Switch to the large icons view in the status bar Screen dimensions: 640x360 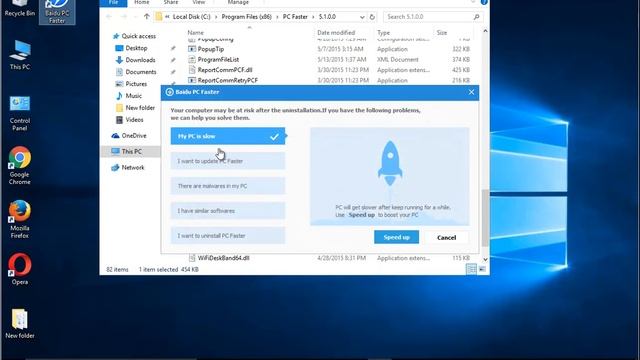pyautogui.click(x=482, y=269)
